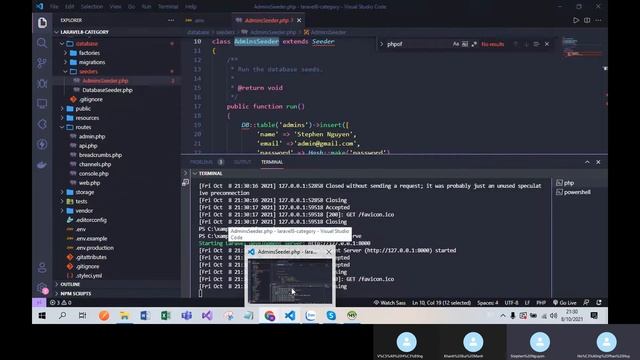Screen dimensions: 640x360
Task: Click Go Live in status bar
Action: pos(564,302)
